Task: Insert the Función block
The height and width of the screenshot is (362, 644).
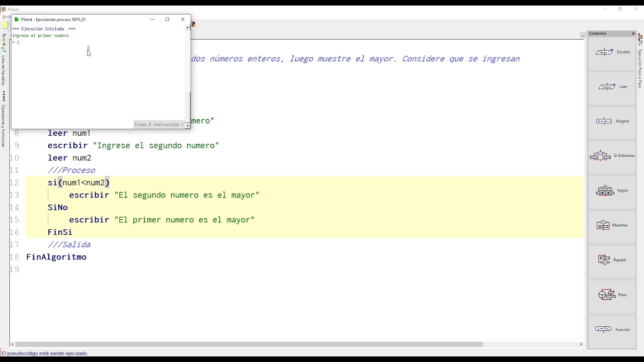Action: (x=612, y=329)
